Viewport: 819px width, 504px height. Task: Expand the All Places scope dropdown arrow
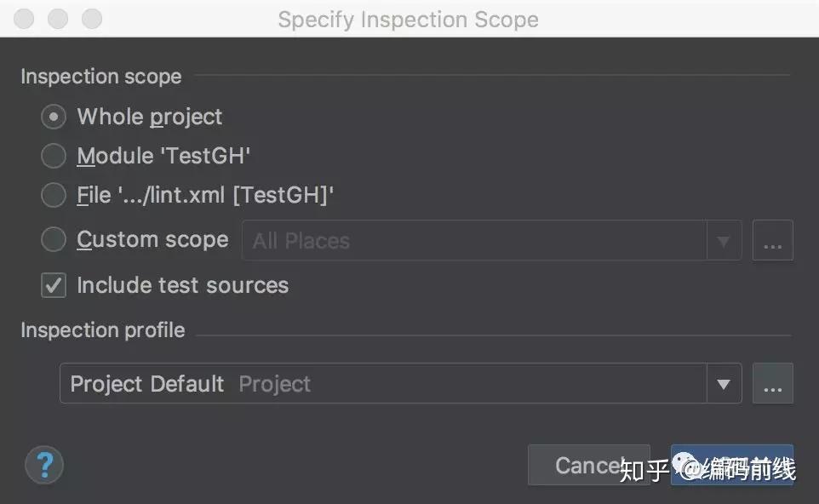[724, 241]
